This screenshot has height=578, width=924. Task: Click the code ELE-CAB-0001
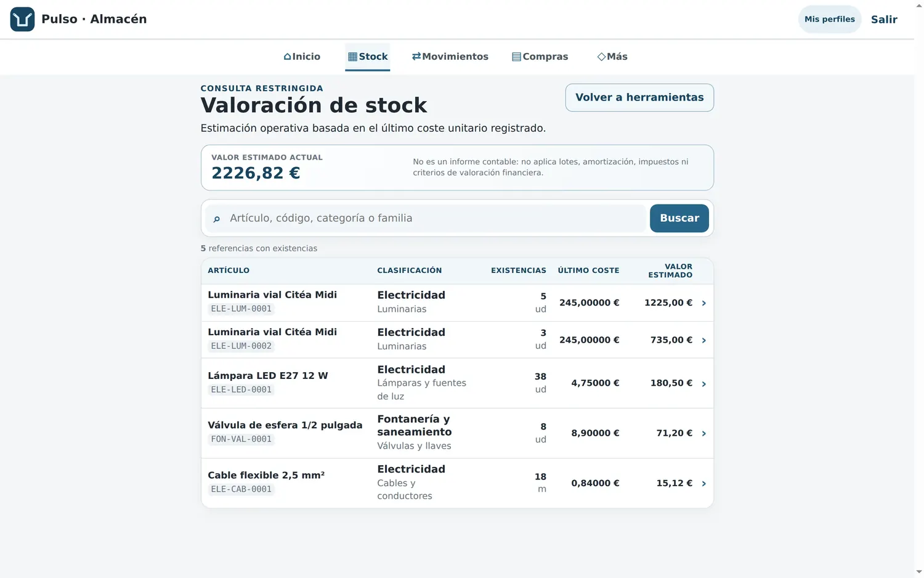coord(241,489)
